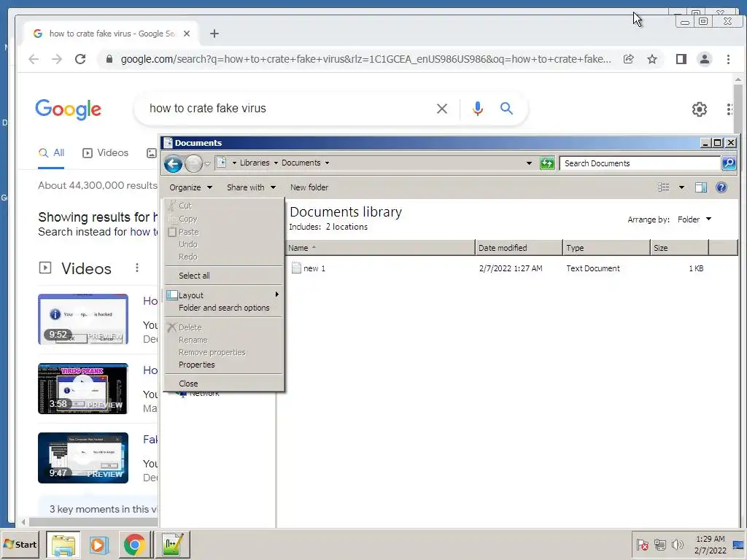Image resolution: width=747 pixels, height=560 pixels.
Task: Expand the Documents breadcrumb arrow
Action: [327, 163]
